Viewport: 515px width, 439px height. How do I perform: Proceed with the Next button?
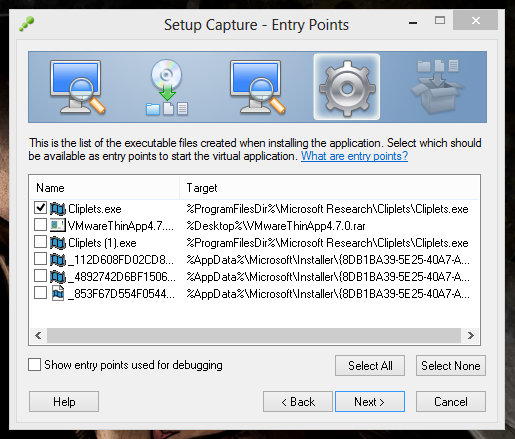[370, 402]
